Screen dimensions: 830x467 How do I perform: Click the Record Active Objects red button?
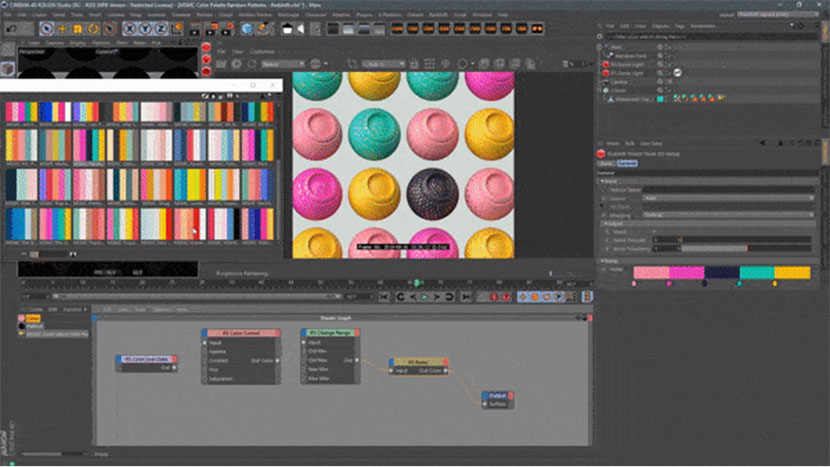pos(494,297)
